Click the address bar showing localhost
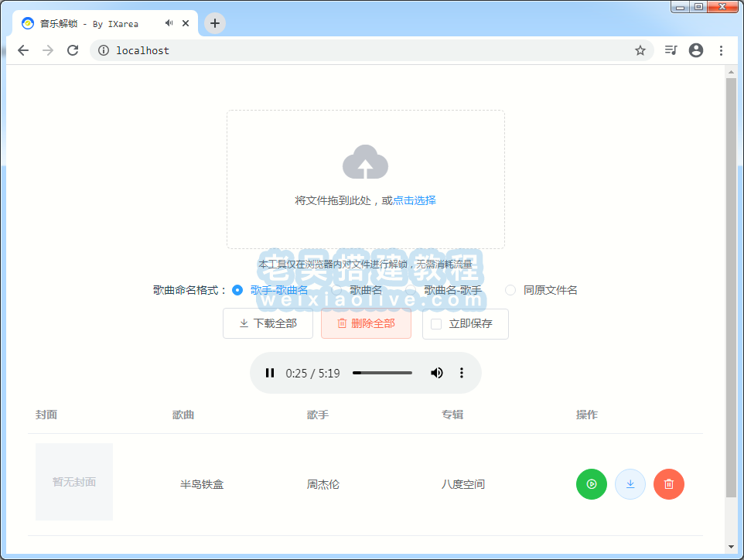This screenshot has width=744, height=560. (x=371, y=50)
